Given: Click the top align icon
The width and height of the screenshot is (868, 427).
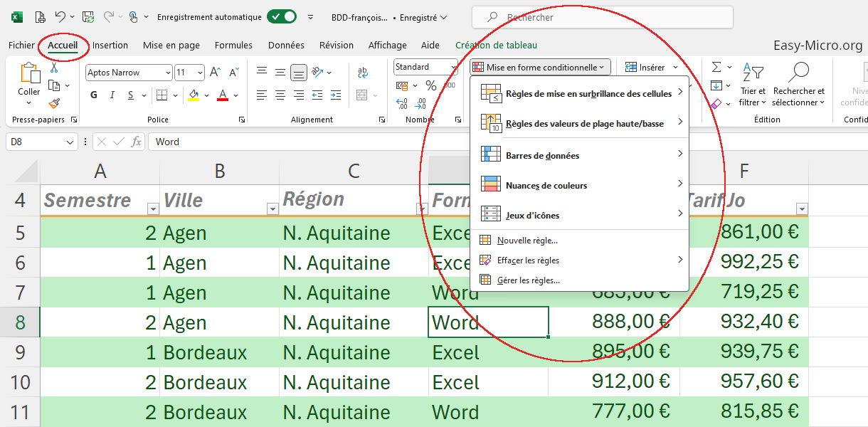Looking at the screenshot, I should 262,72.
